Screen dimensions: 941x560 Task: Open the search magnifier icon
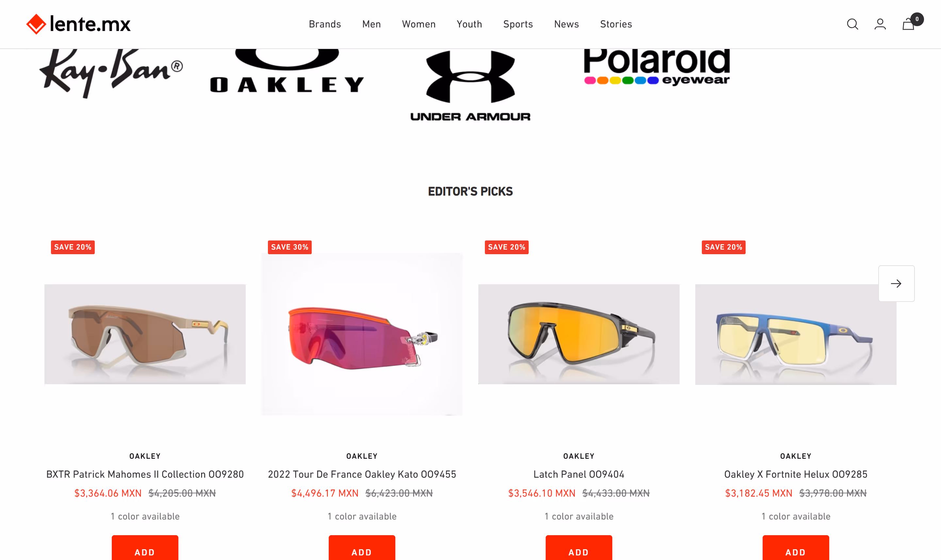[852, 24]
